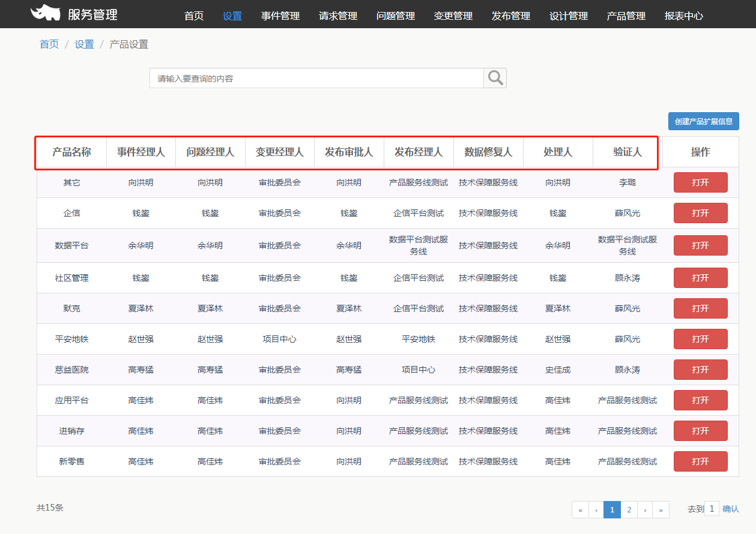This screenshot has width=756, height=534.
Task: Click the 李璐 verifier cell
Action: (627, 182)
